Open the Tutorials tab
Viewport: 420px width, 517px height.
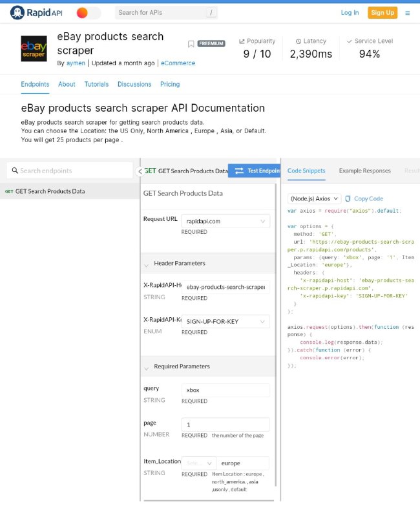(x=96, y=84)
